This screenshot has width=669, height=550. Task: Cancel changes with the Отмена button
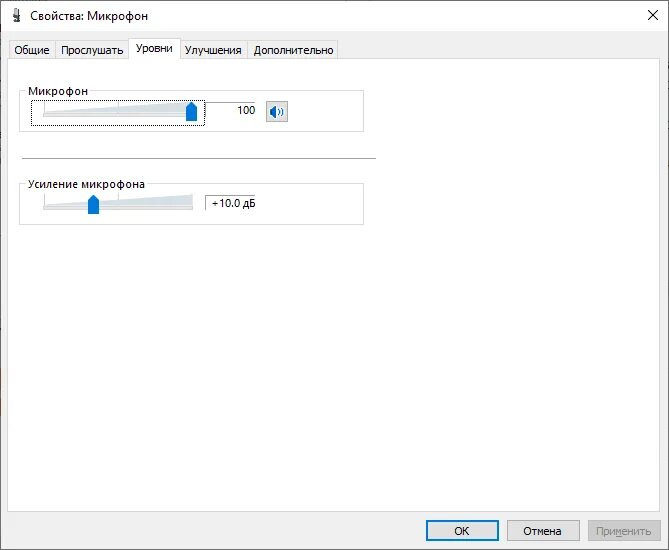(543, 531)
